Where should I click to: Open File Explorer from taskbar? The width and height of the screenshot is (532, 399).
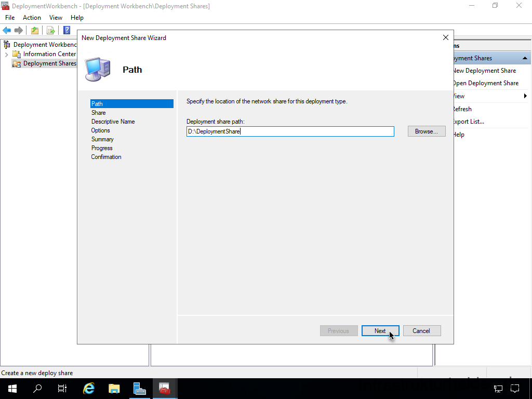tap(114, 389)
